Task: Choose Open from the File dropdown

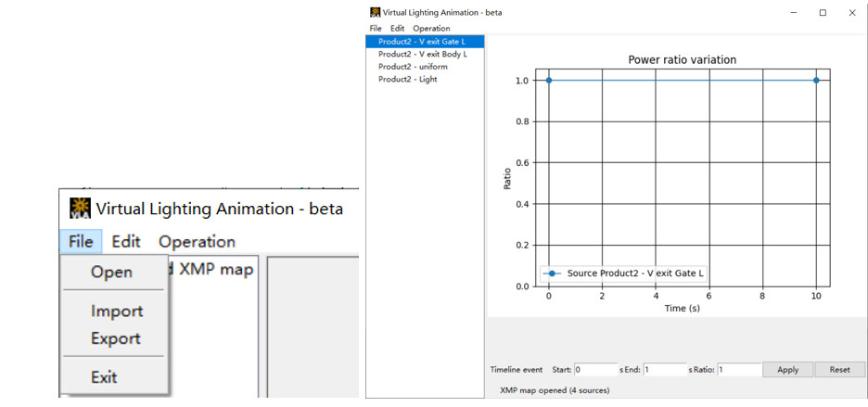Action: (x=112, y=273)
